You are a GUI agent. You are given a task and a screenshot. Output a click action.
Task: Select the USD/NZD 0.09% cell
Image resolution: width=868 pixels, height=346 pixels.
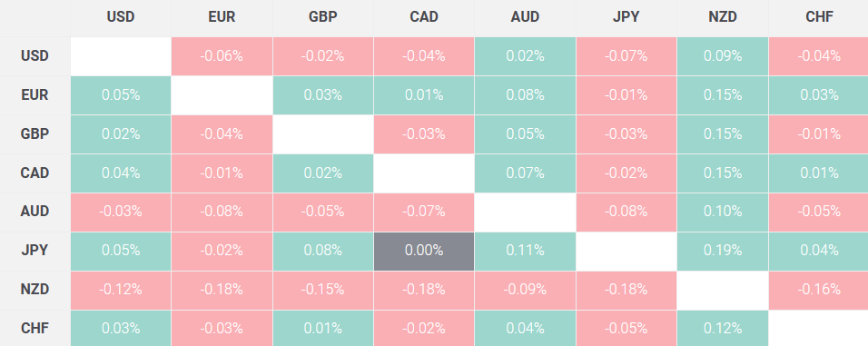click(723, 56)
